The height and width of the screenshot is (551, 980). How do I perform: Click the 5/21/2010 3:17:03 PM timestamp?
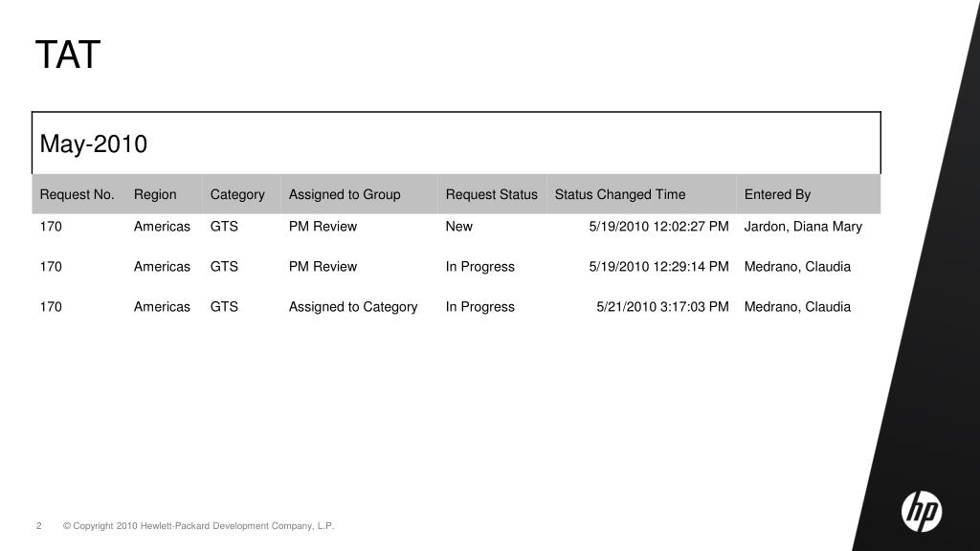(662, 307)
